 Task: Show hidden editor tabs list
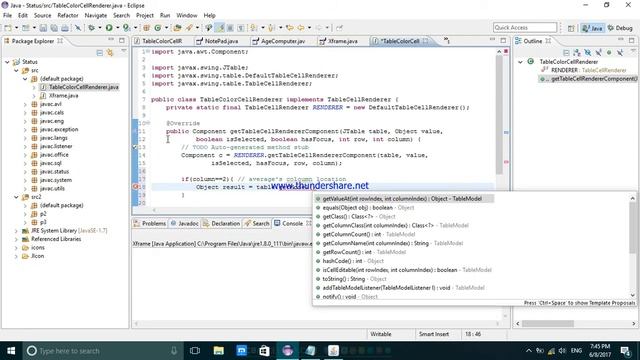[447, 41]
